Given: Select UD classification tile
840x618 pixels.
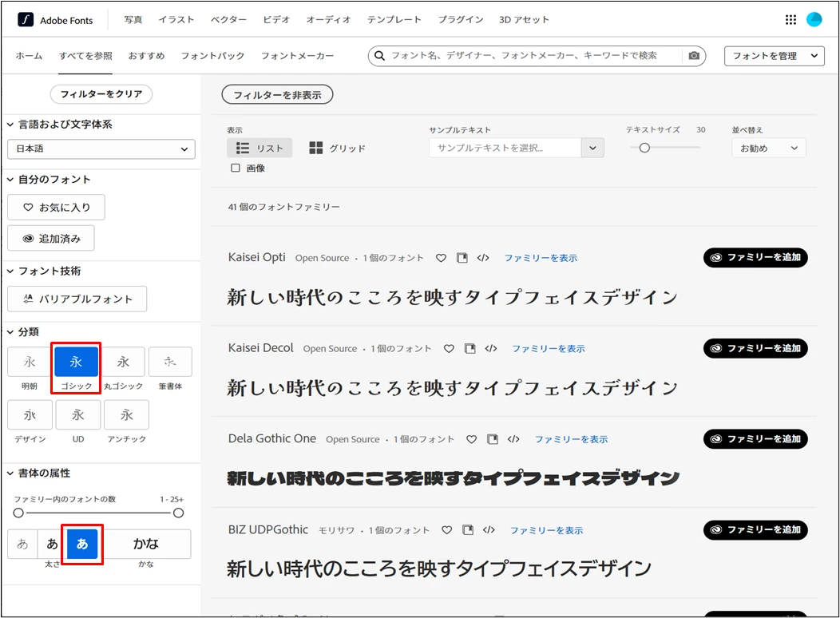Looking at the screenshot, I should (78, 414).
